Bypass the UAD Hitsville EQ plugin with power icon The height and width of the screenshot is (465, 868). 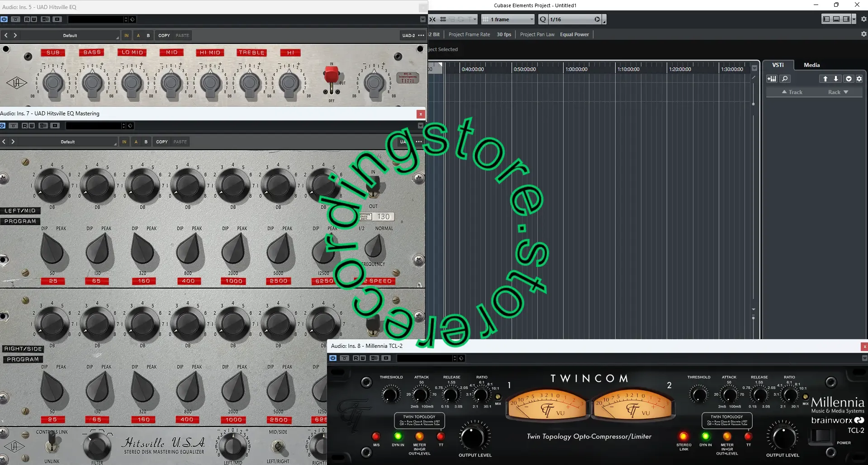4,19
